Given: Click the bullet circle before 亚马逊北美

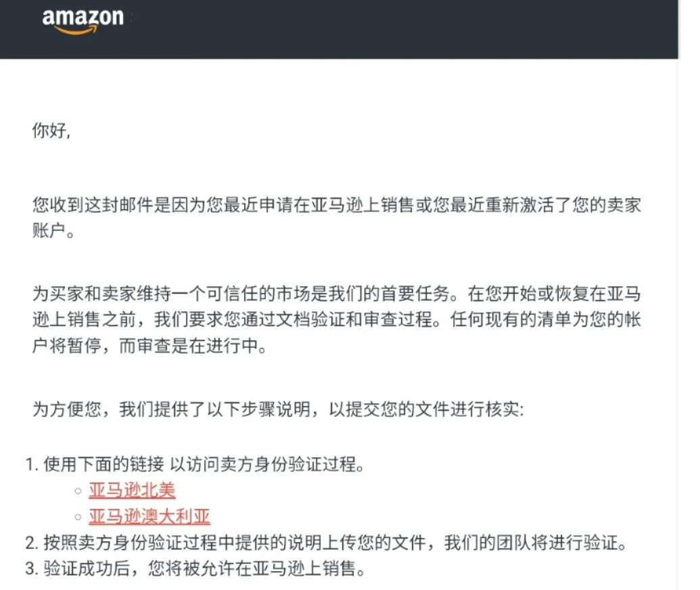Looking at the screenshot, I should point(78,491).
